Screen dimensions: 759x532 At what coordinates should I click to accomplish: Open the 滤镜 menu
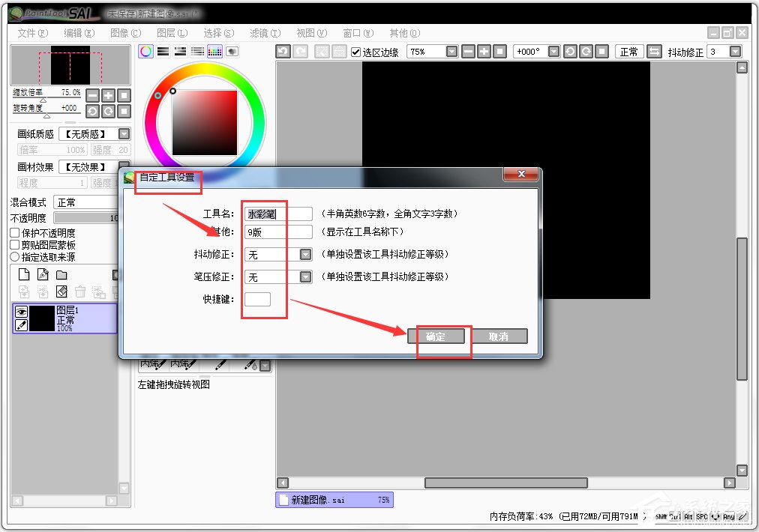pos(265,33)
